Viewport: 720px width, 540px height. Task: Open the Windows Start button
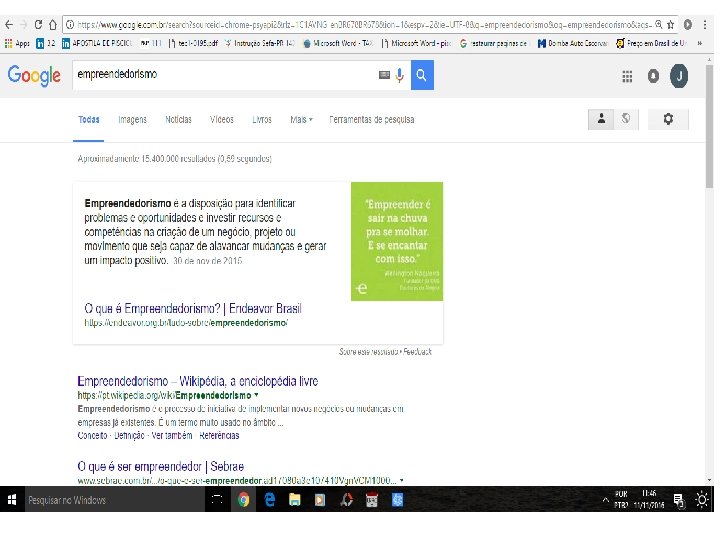12,500
